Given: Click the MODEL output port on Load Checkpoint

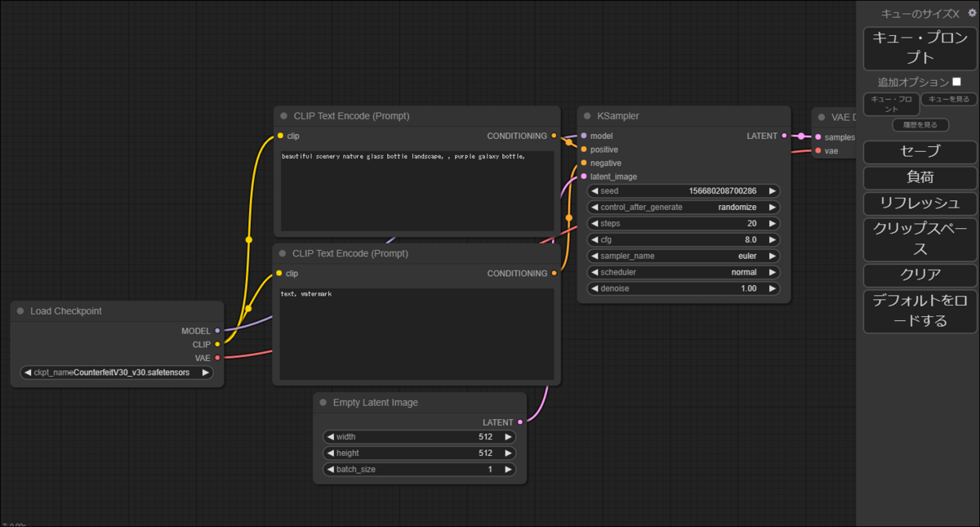Looking at the screenshot, I should 217,331.
